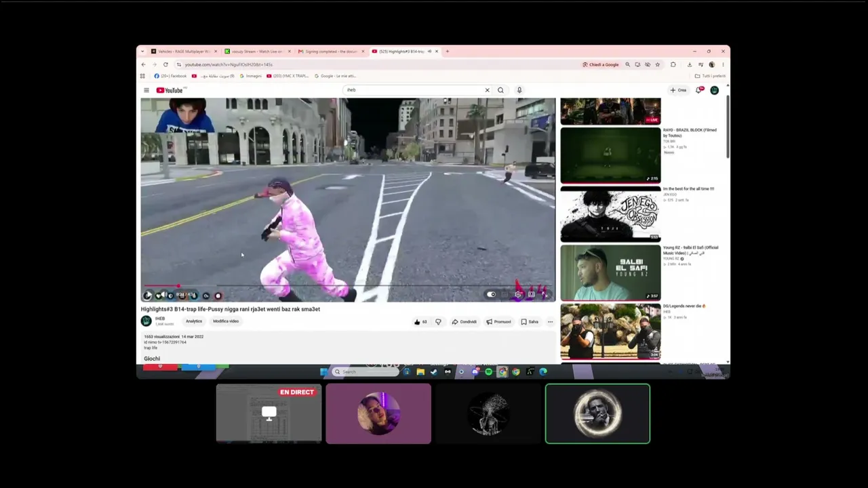
Task: Open the browser zoom magnifier icon
Action: pyautogui.click(x=628, y=64)
